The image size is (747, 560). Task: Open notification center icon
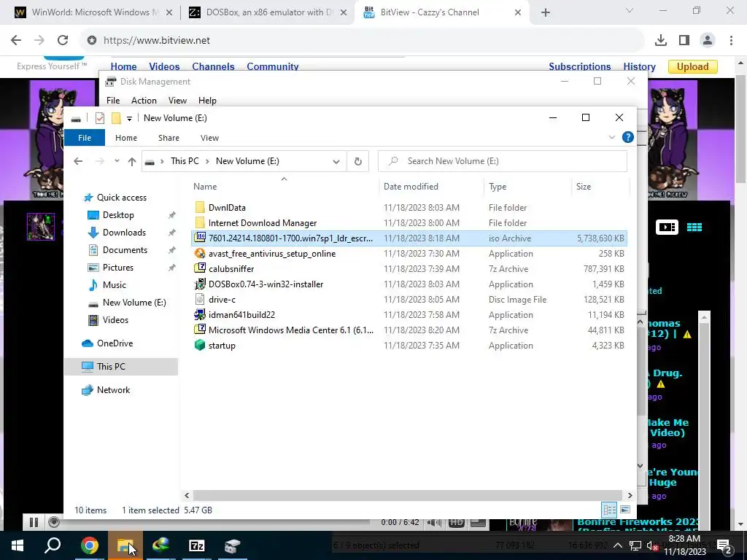click(x=724, y=545)
